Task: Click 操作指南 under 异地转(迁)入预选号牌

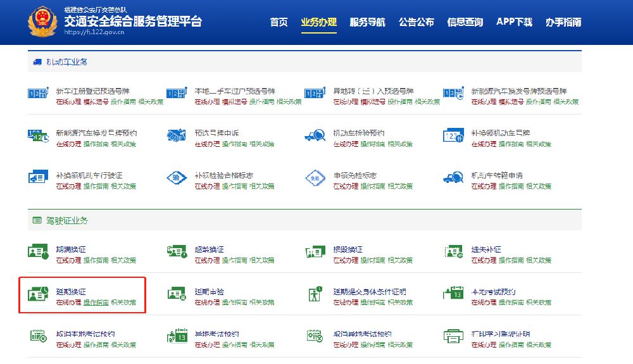Action: click(400, 102)
